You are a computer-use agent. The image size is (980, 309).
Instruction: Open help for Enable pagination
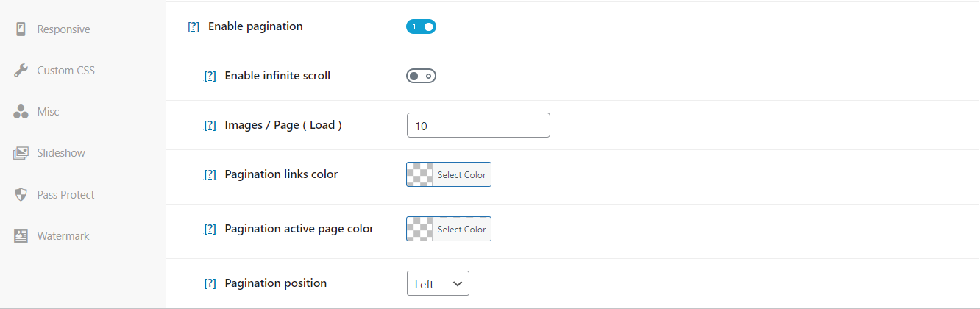tap(193, 26)
